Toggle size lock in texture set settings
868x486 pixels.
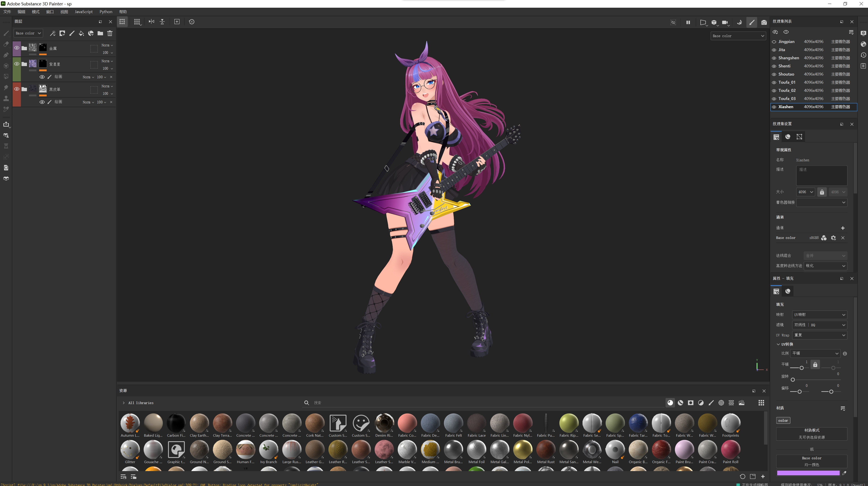tap(822, 192)
